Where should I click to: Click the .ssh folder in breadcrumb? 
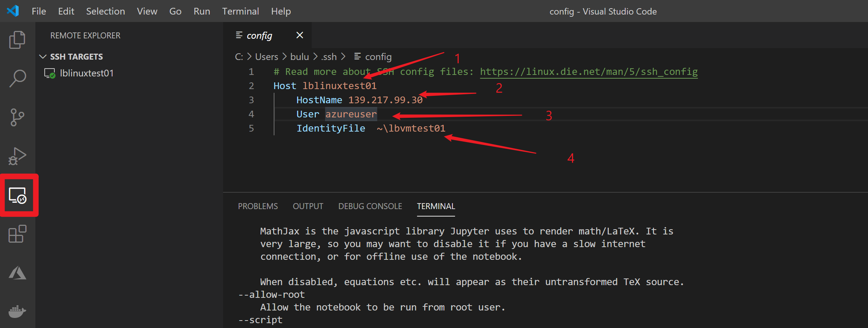(x=329, y=57)
